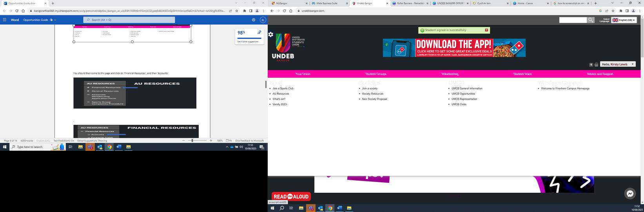Switch to the Home - Canva tab
Image resolution: width=644 pixels, height=212 pixels.
click(531, 3)
